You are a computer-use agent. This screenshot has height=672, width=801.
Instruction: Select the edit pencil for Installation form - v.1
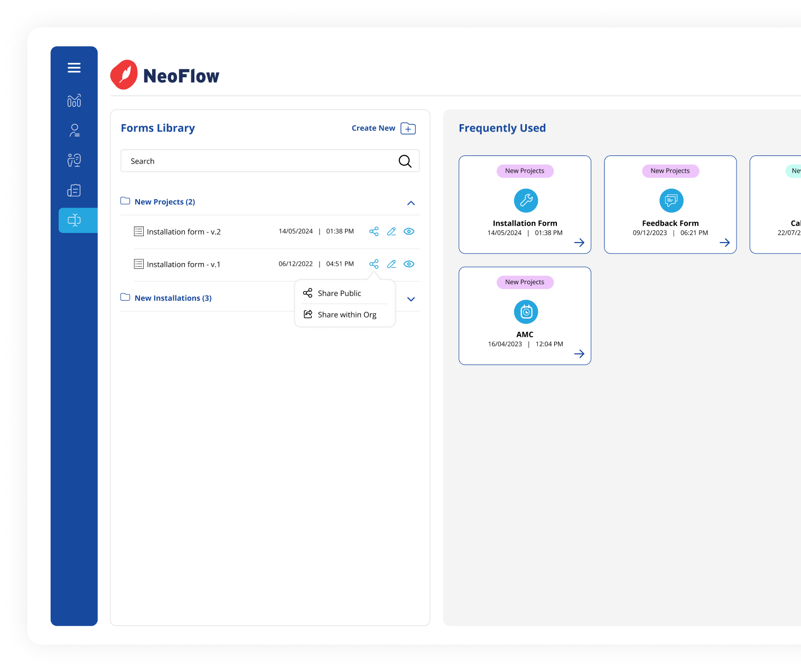pos(392,264)
